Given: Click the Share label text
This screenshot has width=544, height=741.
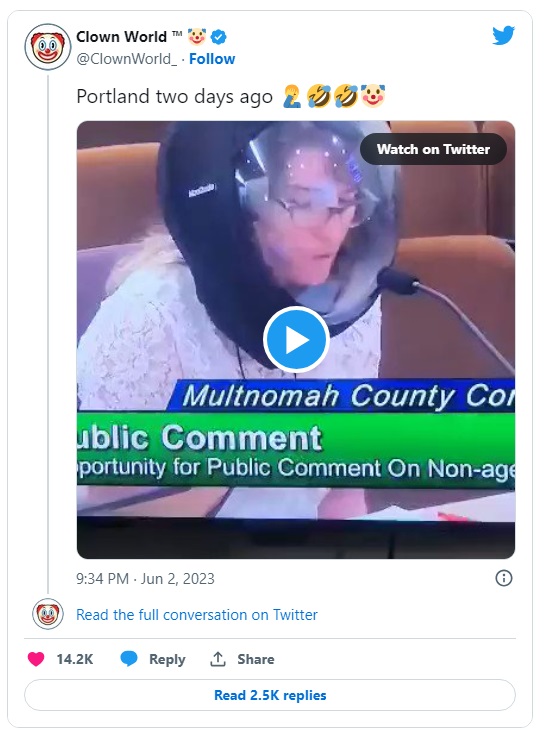Looking at the screenshot, I should point(256,659).
